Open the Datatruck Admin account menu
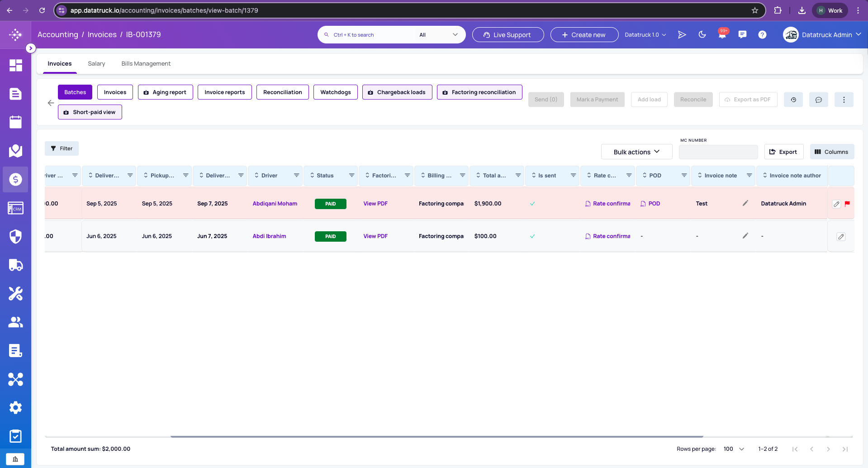 coord(822,35)
